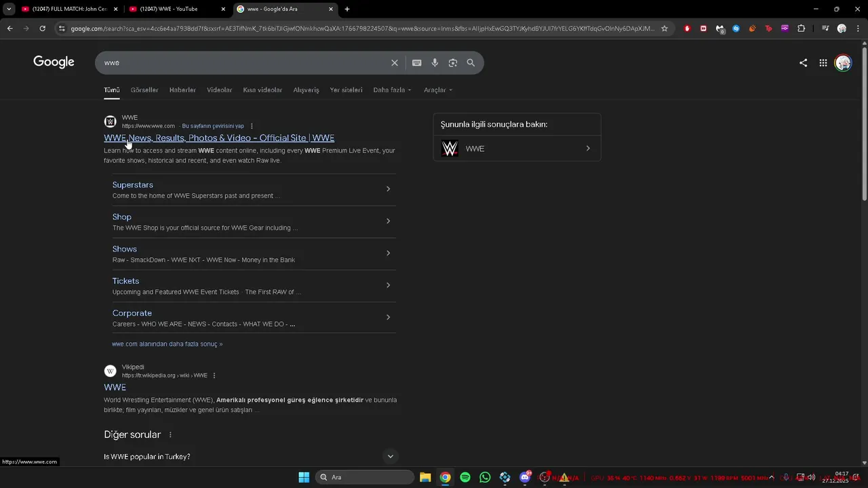Open the Shop sitelink chevron
868x488 pixels.
pyautogui.click(x=388, y=221)
